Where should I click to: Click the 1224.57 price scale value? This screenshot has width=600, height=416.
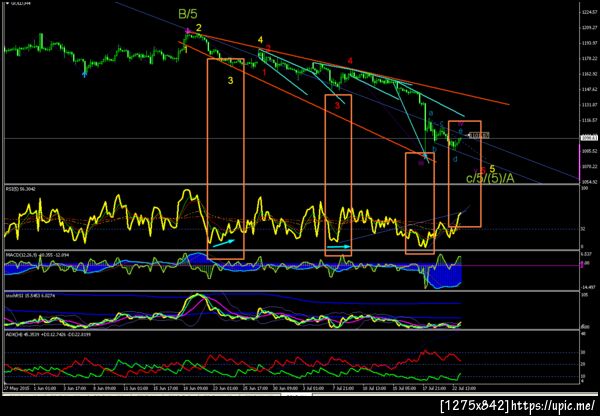point(590,13)
